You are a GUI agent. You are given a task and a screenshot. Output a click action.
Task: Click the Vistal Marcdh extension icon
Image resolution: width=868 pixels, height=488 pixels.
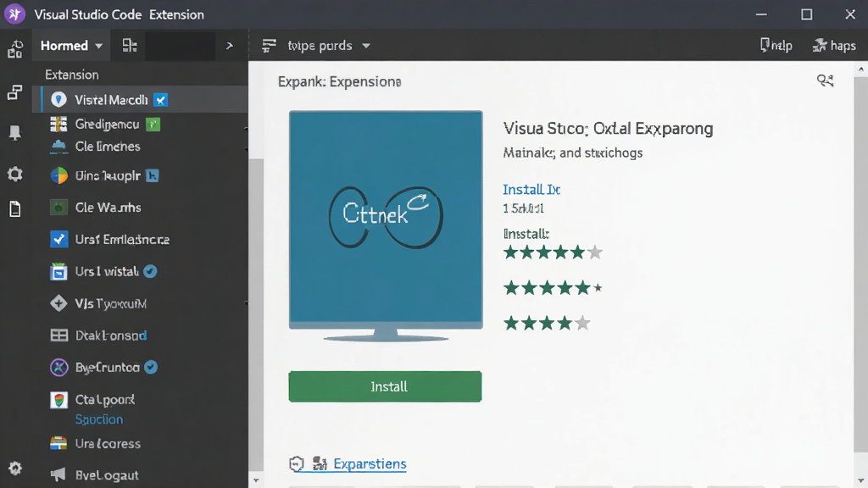click(58, 100)
